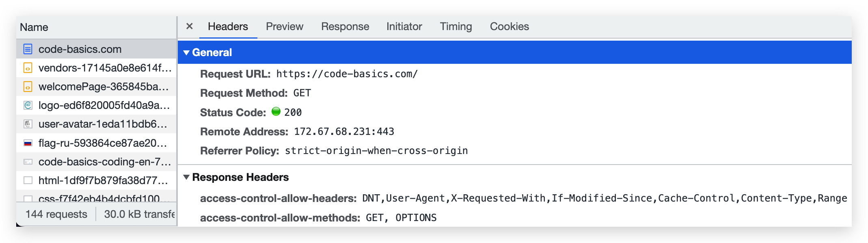Switch to the Preview tab
Image resolution: width=868 pixels, height=243 pixels.
click(285, 26)
